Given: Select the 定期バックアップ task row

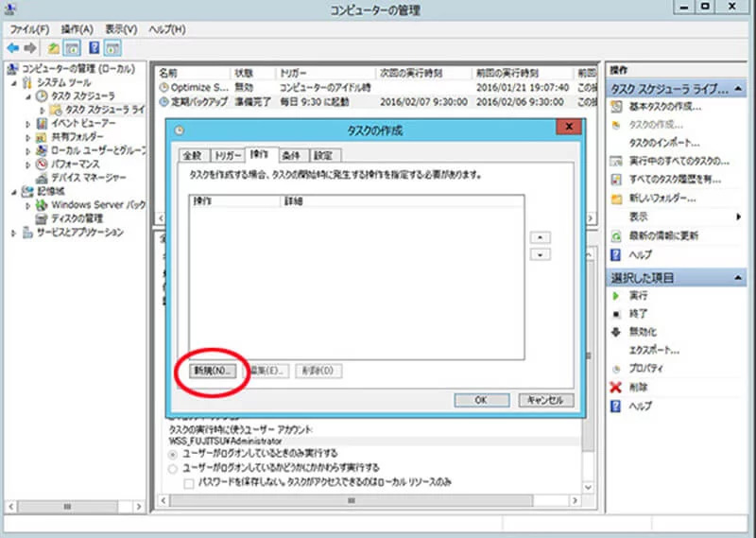Looking at the screenshot, I should pyautogui.click(x=193, y=100).
